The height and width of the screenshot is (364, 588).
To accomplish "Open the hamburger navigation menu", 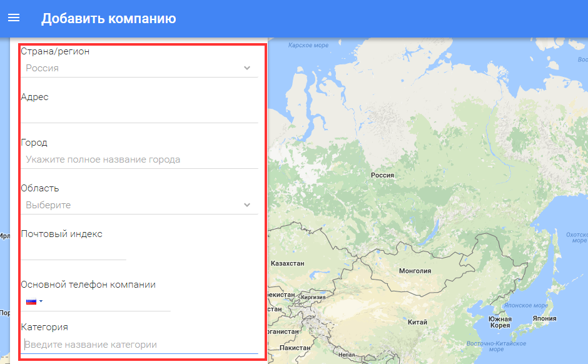I will 14,18.
